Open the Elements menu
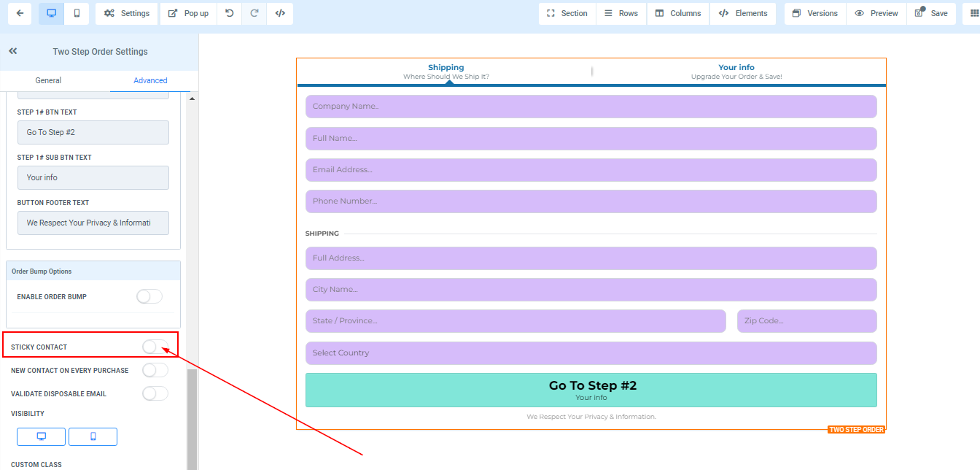 pyautogui.click(x=742, y=13)
